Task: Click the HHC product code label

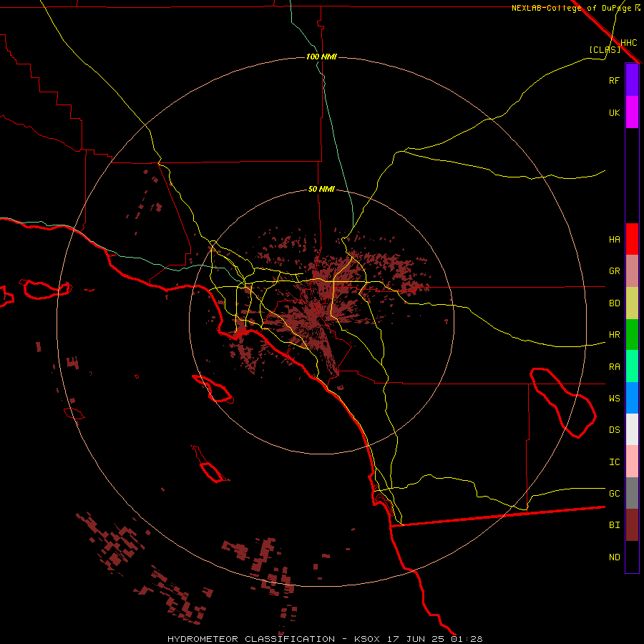Action: [x=628, y=43]
